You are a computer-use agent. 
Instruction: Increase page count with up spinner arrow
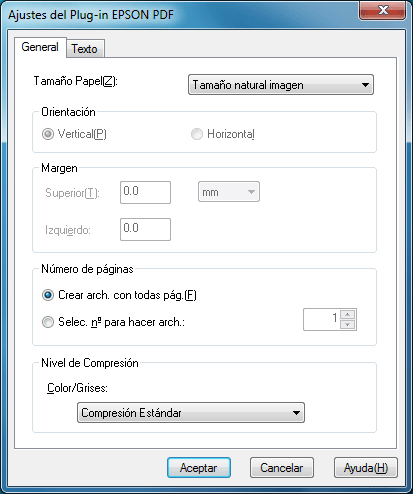point(348,314)
